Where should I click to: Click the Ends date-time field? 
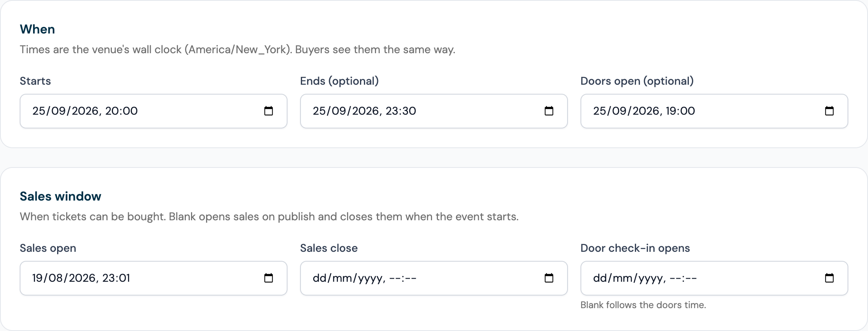[x=434, y=111]
